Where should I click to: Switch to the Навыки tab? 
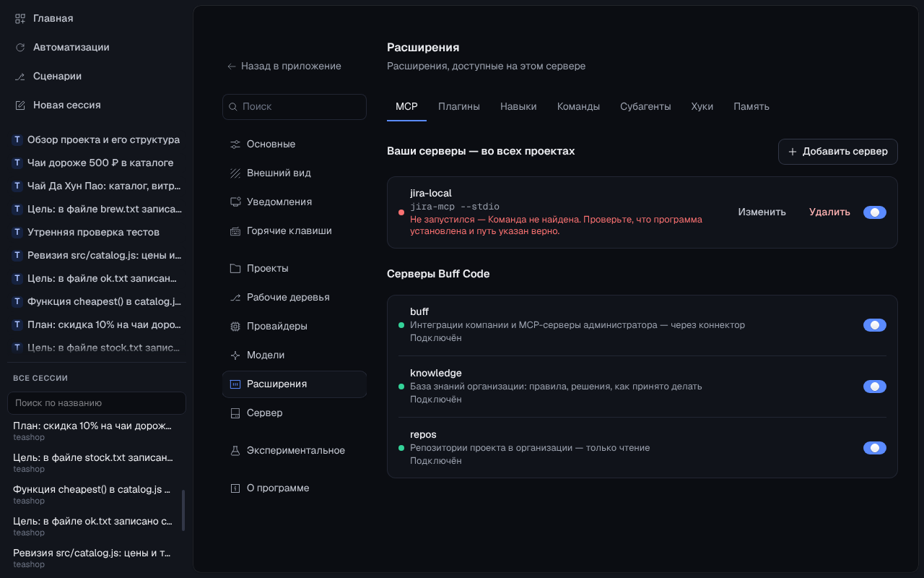tap(518, 106)
